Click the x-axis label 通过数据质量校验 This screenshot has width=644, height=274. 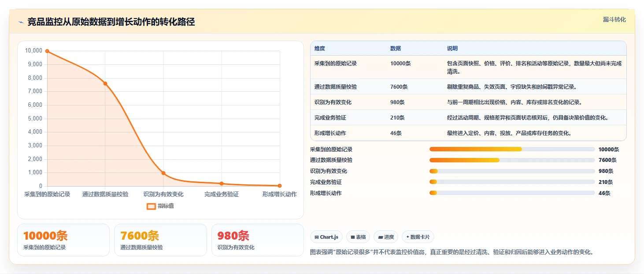tap(105, 195)
